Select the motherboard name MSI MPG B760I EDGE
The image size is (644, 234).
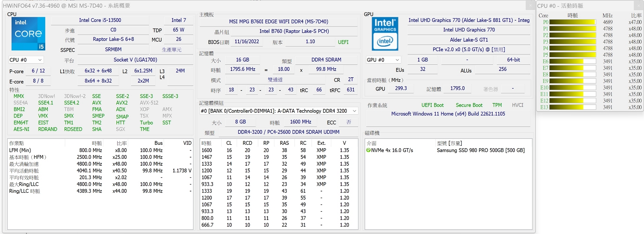pos(279,21)
